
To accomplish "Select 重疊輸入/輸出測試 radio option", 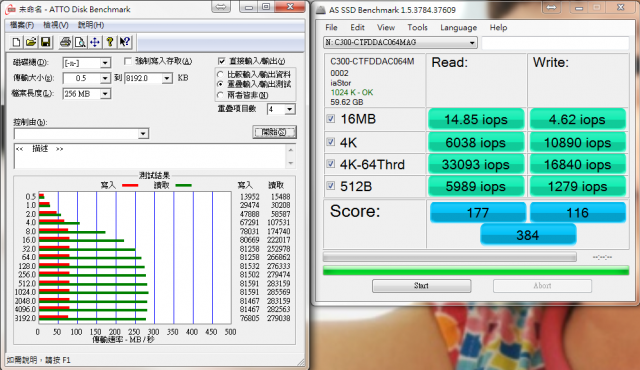I will tap(220, 84).
